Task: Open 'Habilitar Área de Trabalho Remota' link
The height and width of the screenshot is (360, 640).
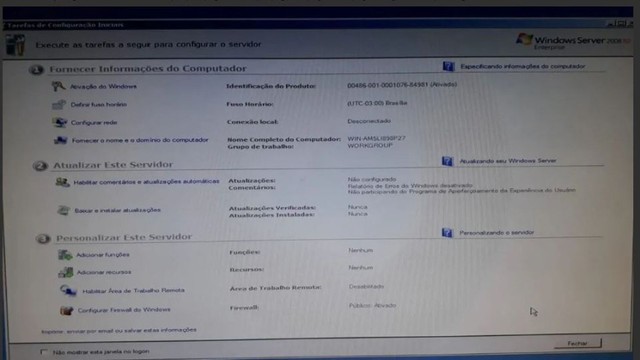Action: tap(133, 291)
